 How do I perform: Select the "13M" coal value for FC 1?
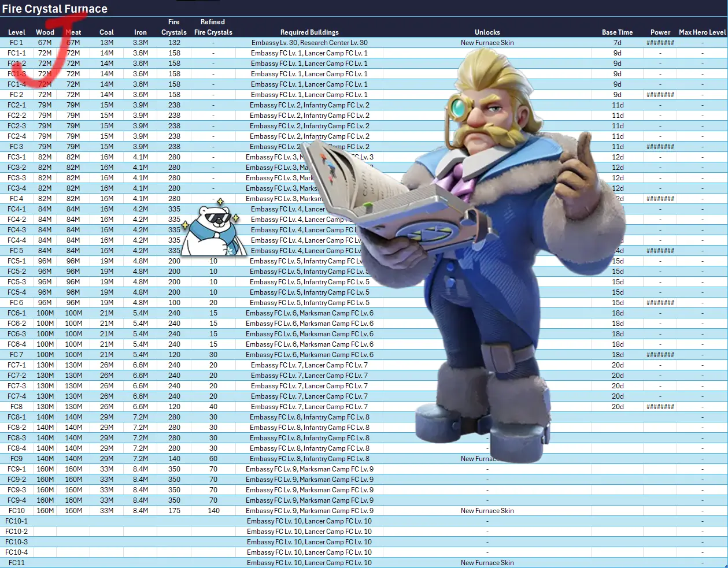pos(107,43)
